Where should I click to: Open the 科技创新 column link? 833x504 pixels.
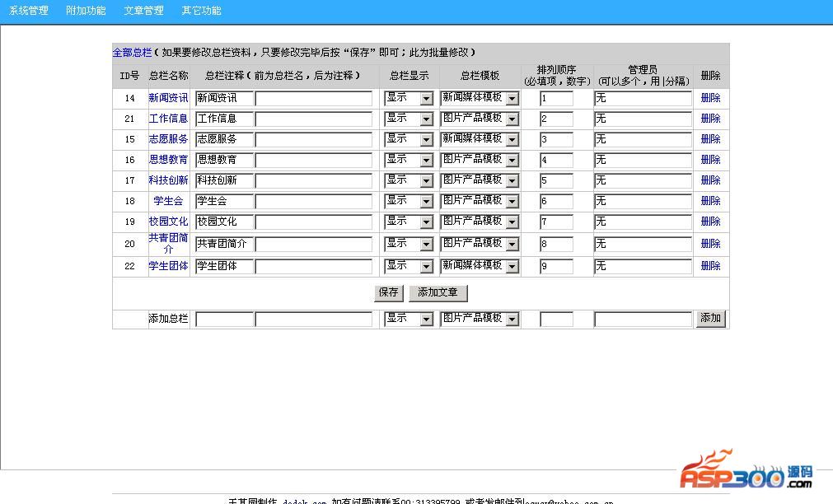click(168, 180)
